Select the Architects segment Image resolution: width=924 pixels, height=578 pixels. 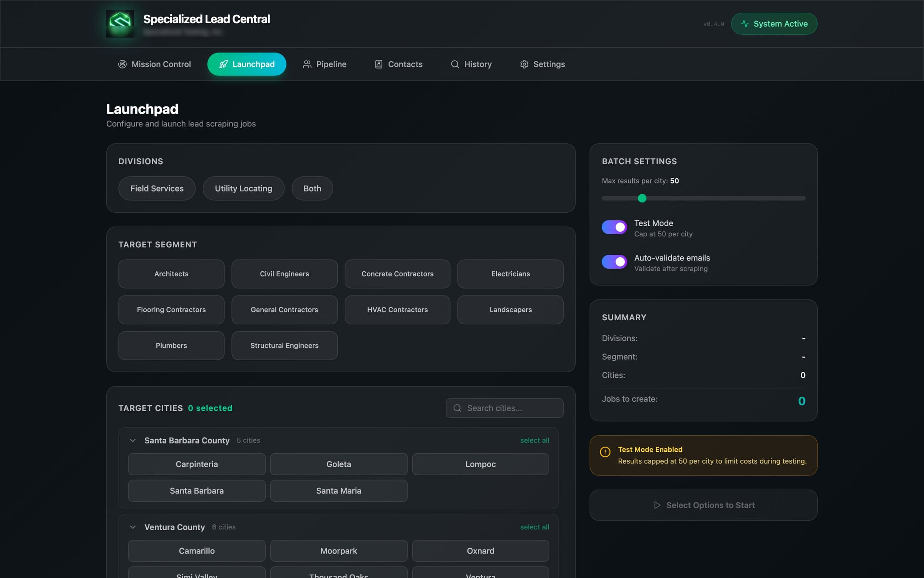pos(171,274)
